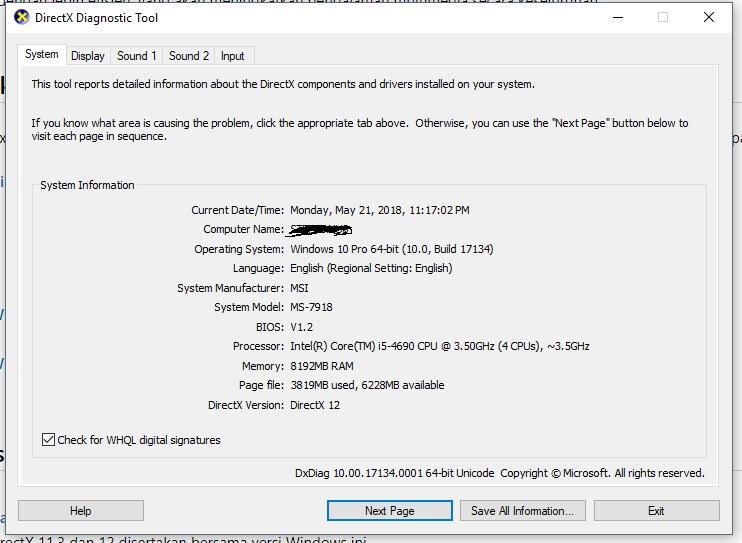Click the DxDiag 10.00.17134.0001 version text

394,473
